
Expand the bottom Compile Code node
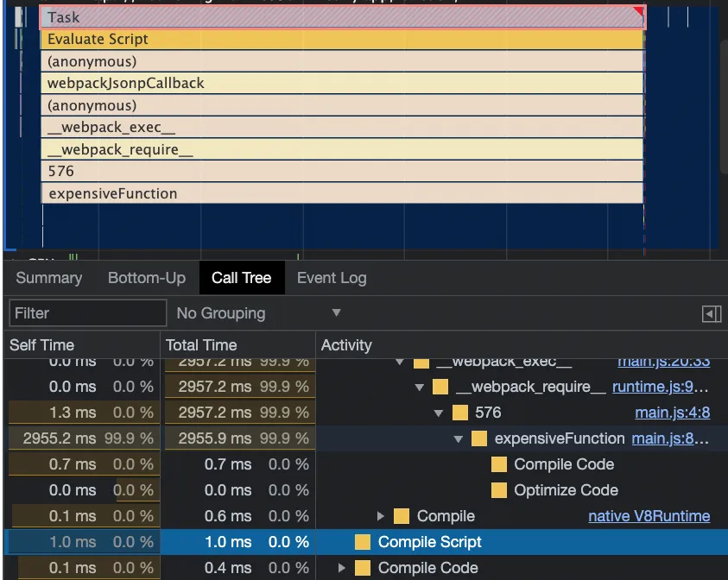tap(341, 568)
